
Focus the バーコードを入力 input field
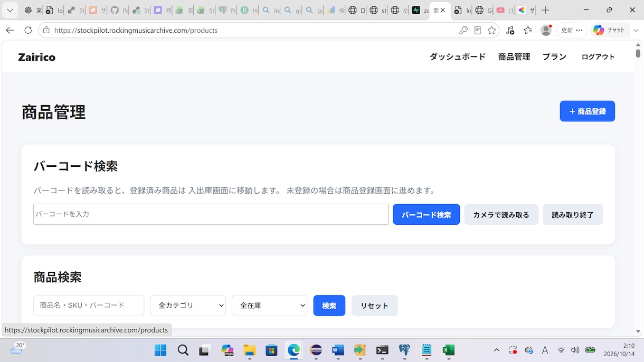[x=211, y=214]
